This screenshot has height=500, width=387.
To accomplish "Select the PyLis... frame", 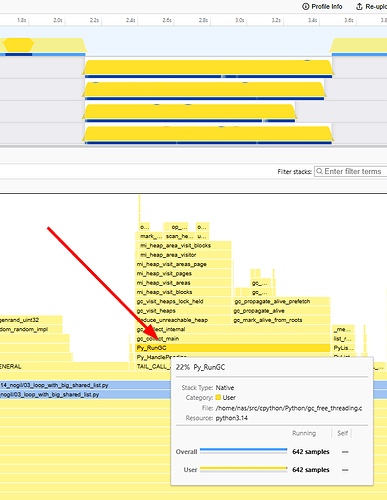I will (343, 348).
